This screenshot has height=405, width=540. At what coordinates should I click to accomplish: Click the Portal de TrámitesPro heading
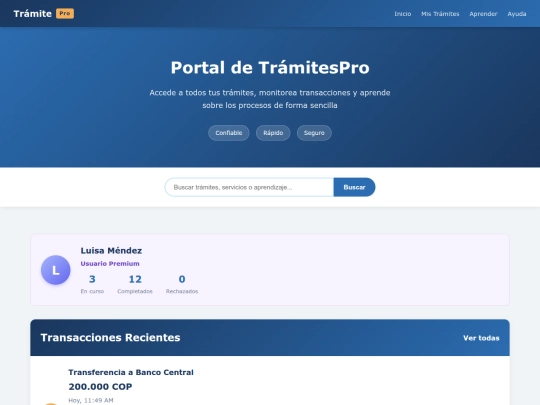[x=270, y=68]
